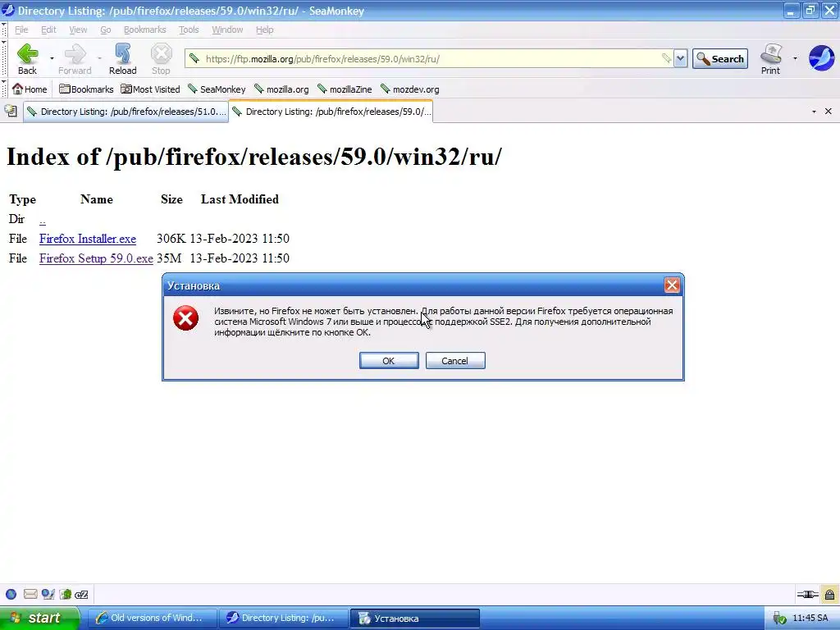Open the View menu
840x630 pixels.
click(78, 30)
